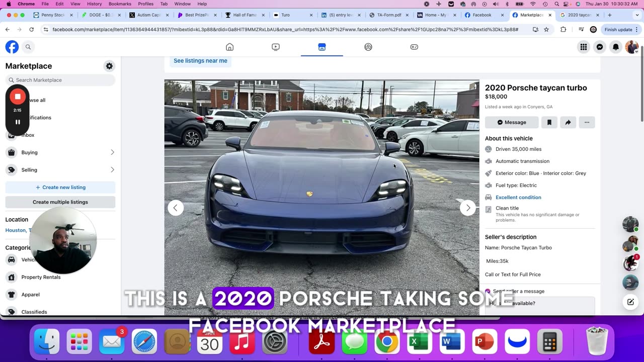Viewport: 644px width, 362px height.
Task: Open Chrome History menu
Action: coord(94,4)
